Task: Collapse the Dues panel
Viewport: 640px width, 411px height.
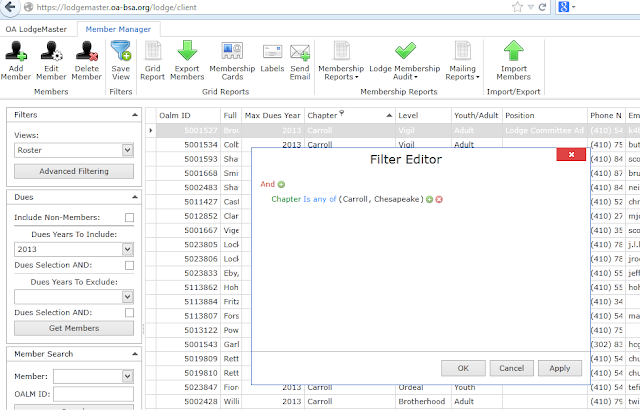Action: pyautogui.click(x=135, y=197)
